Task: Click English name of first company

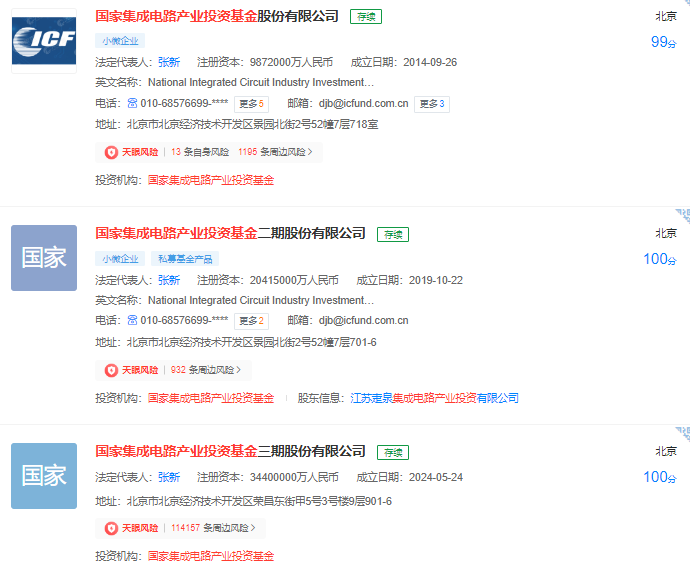Action: (x=261, y=82)
